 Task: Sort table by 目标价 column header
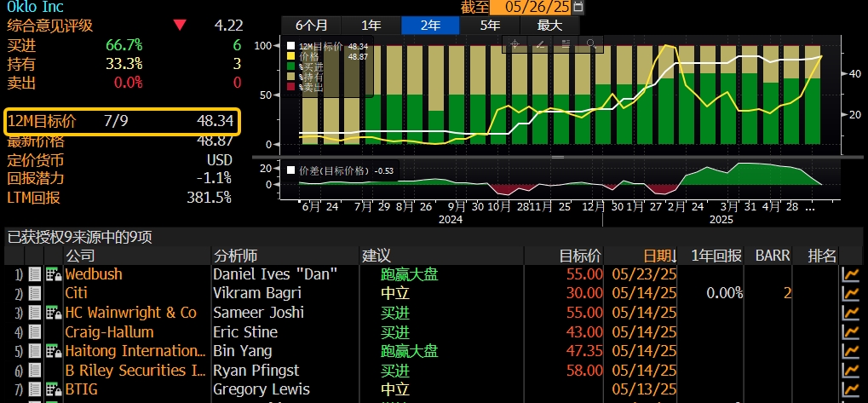[x=580, y=256]
